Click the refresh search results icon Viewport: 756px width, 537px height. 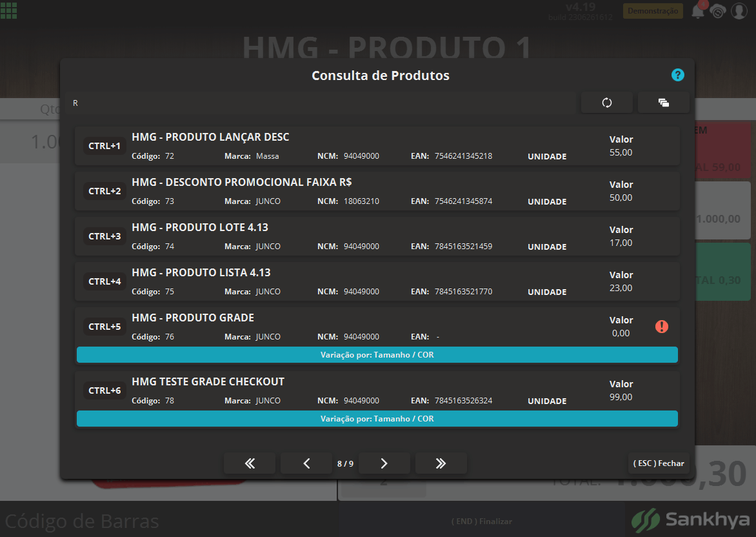click(606, 103)
